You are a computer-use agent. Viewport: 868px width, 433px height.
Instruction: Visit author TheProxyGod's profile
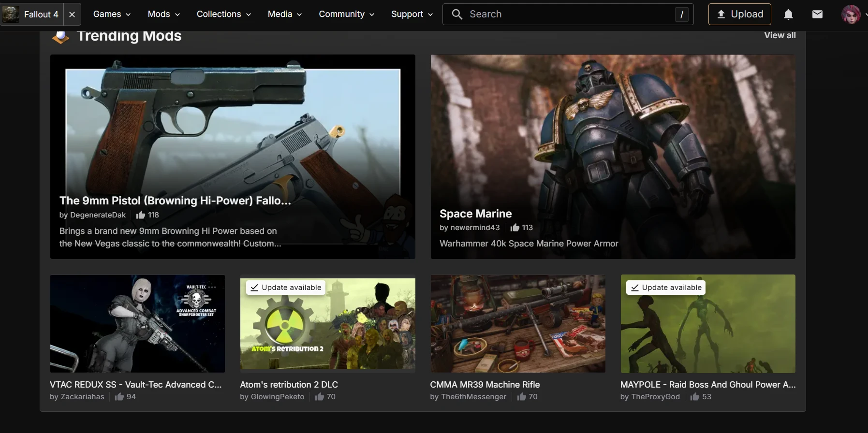point(655,397)
